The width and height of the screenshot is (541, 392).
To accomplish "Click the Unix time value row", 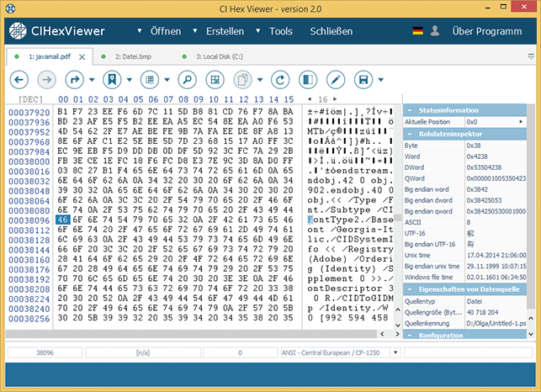I will (464, 255).
